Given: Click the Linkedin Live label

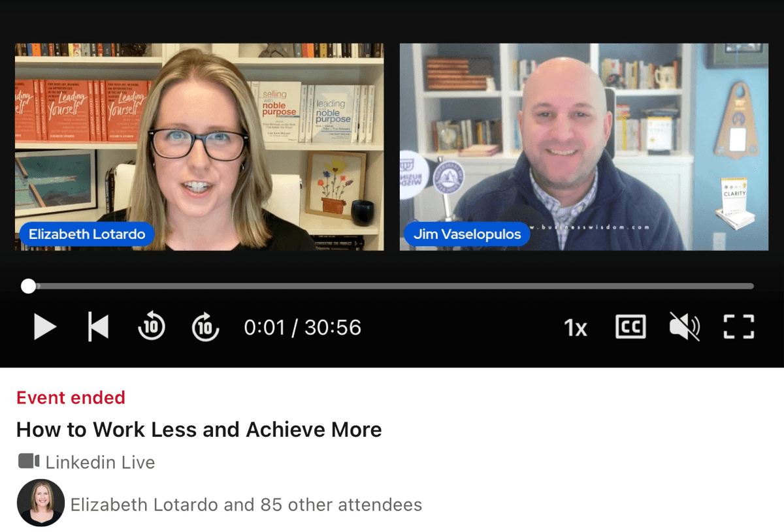Looking at the screenshot, I should coord(100,463).
